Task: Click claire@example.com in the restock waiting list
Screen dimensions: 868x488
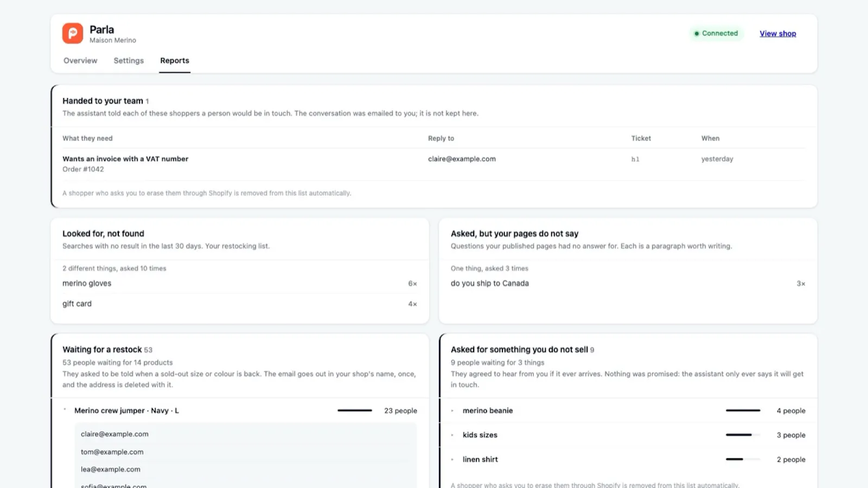Action: [x=114, y=434]
